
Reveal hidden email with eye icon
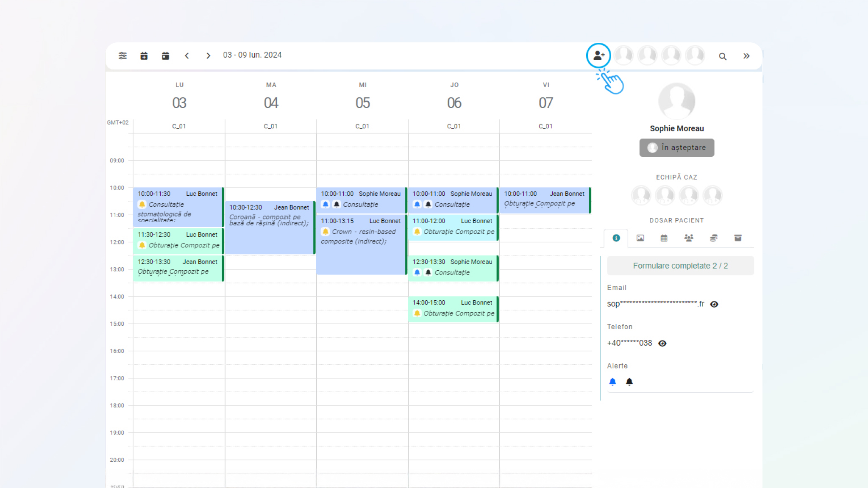pos(714,304)
